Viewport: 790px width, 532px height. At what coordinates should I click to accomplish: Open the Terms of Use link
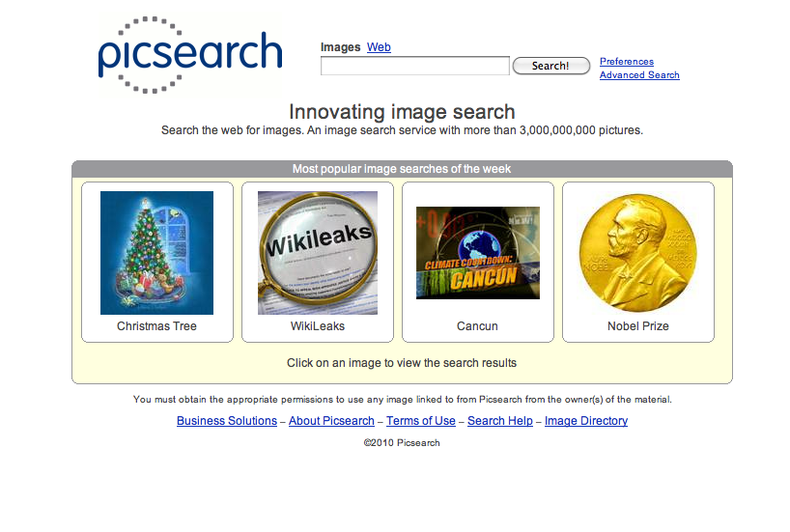pos(421,421)
